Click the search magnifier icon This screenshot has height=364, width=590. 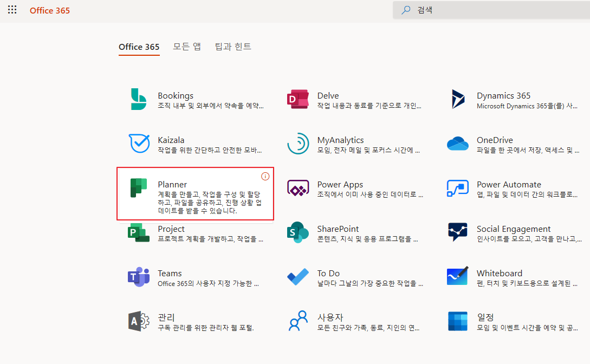tap(406, 10)
